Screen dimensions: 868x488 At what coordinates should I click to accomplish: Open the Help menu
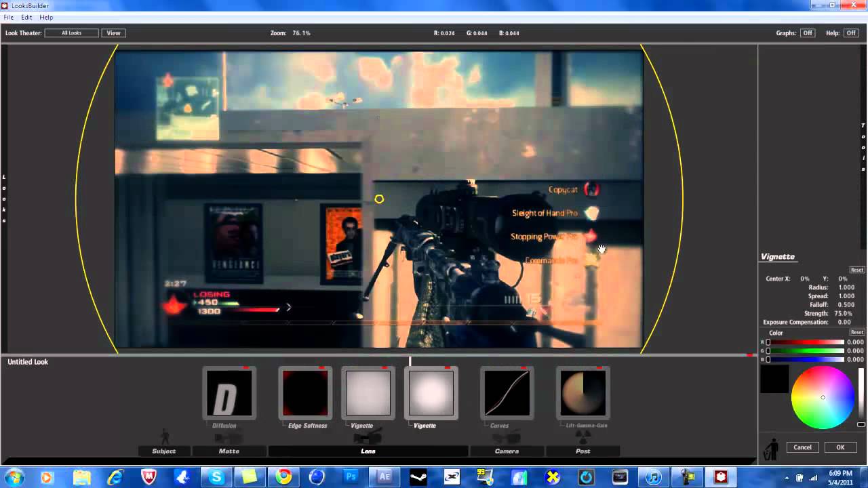pyautogui.click(x=46, y=17)
